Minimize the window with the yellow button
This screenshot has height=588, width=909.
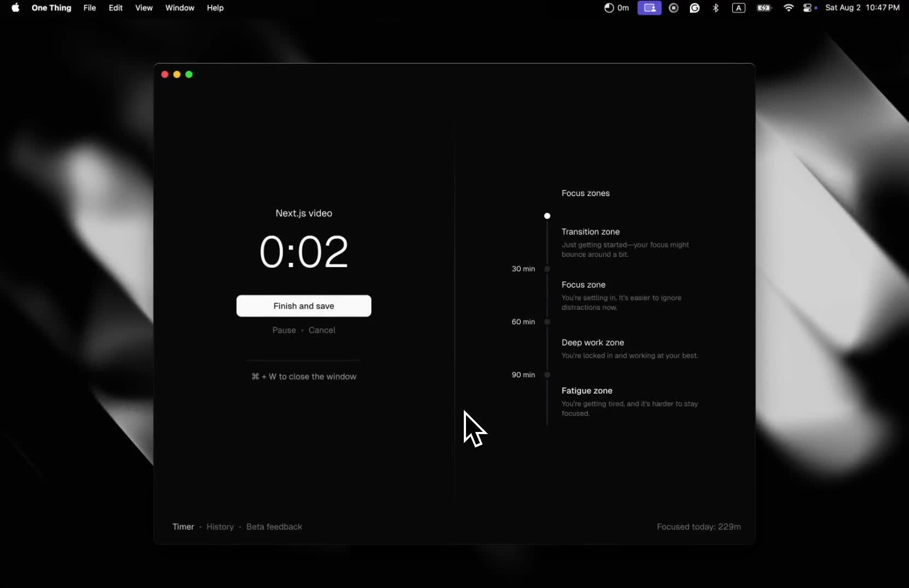pyautogui.click(x=177, y=74)
